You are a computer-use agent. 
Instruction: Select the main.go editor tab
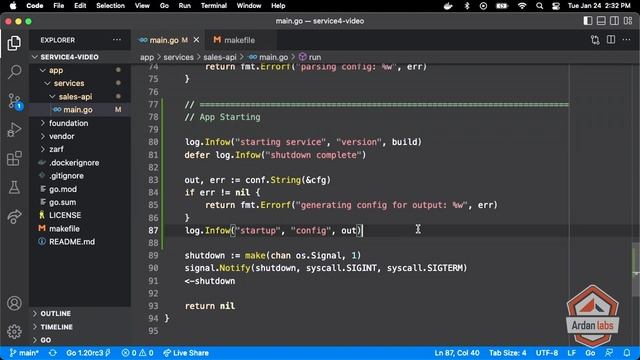coord(168,40)
